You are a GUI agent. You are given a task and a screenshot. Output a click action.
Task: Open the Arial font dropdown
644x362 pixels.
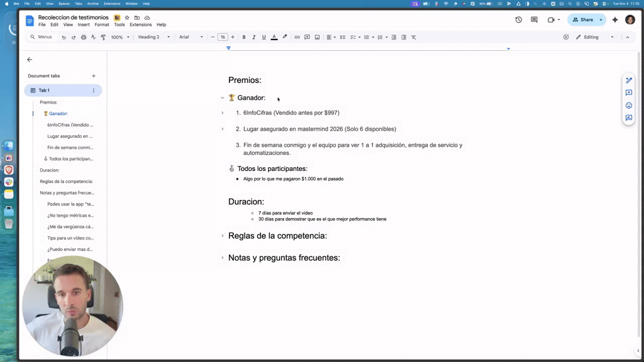191,37
